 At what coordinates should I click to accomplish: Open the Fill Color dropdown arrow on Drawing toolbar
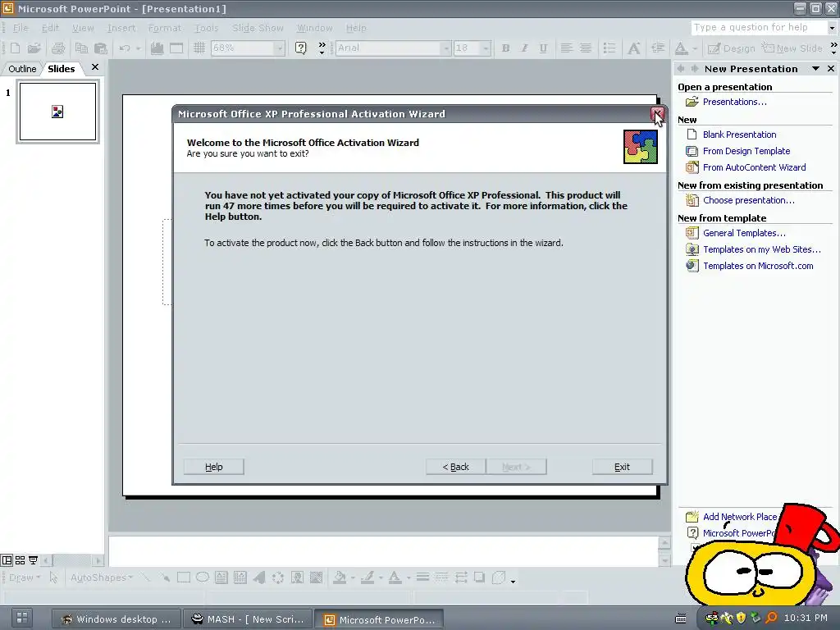(353, 578)
